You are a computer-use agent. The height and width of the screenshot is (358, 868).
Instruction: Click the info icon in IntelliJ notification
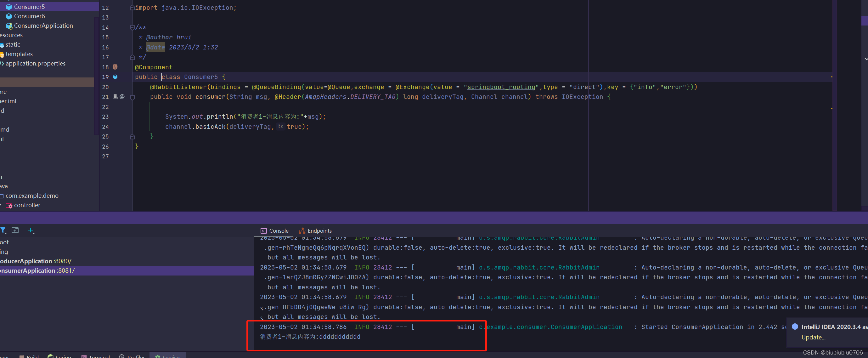point(795,326)
